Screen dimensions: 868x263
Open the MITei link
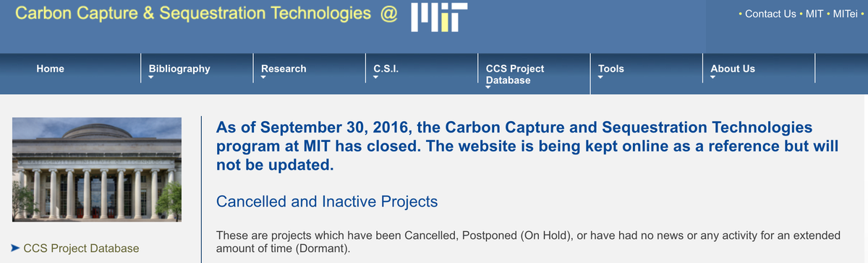point(845,14)
